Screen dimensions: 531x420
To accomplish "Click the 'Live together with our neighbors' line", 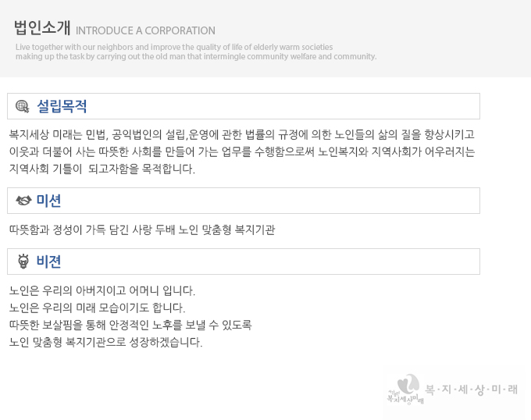I will point(173,48).
